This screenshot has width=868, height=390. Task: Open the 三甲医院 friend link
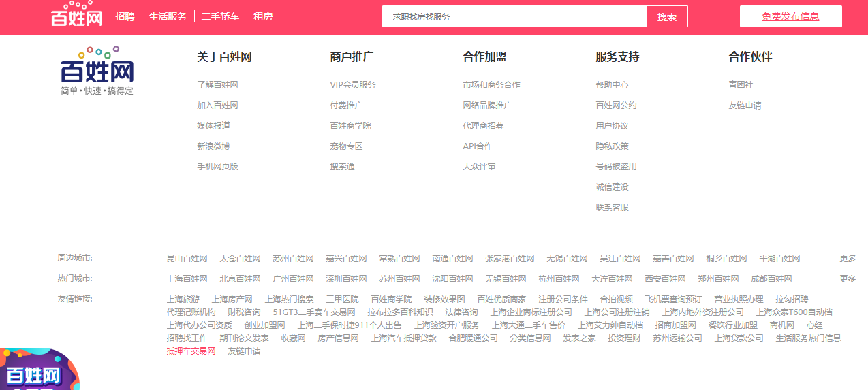[x=342, y=299]
